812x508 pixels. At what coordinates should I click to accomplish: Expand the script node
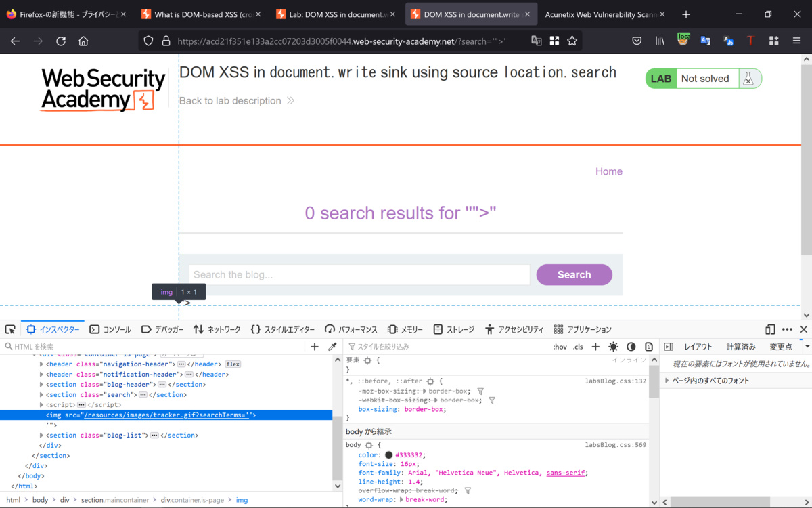tap(41, 405)
